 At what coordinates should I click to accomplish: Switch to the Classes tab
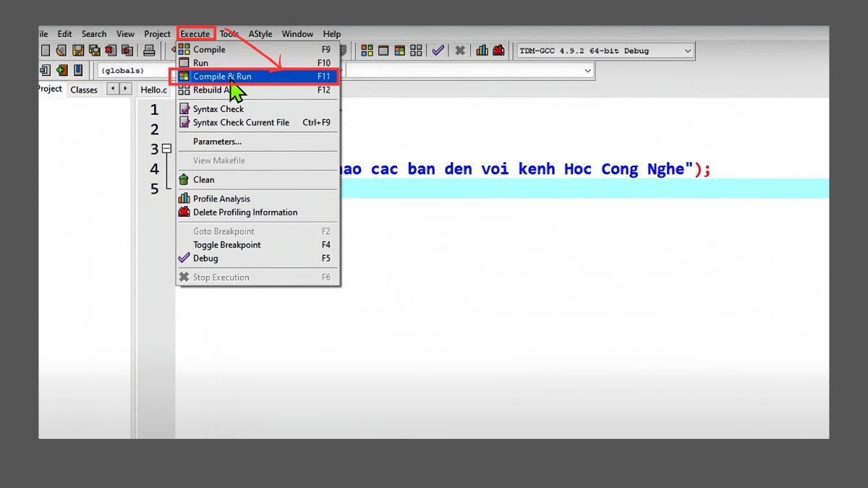click(84, 90)
